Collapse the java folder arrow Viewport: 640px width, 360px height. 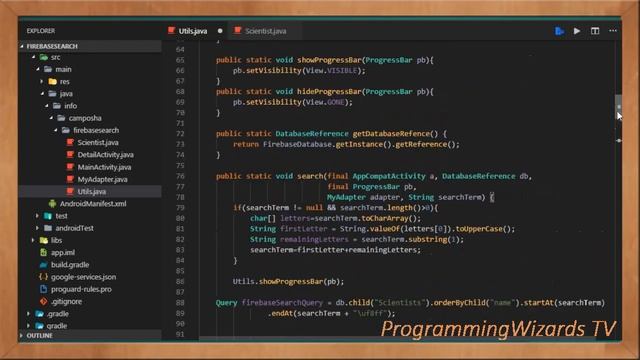click(x=42, y=94)
